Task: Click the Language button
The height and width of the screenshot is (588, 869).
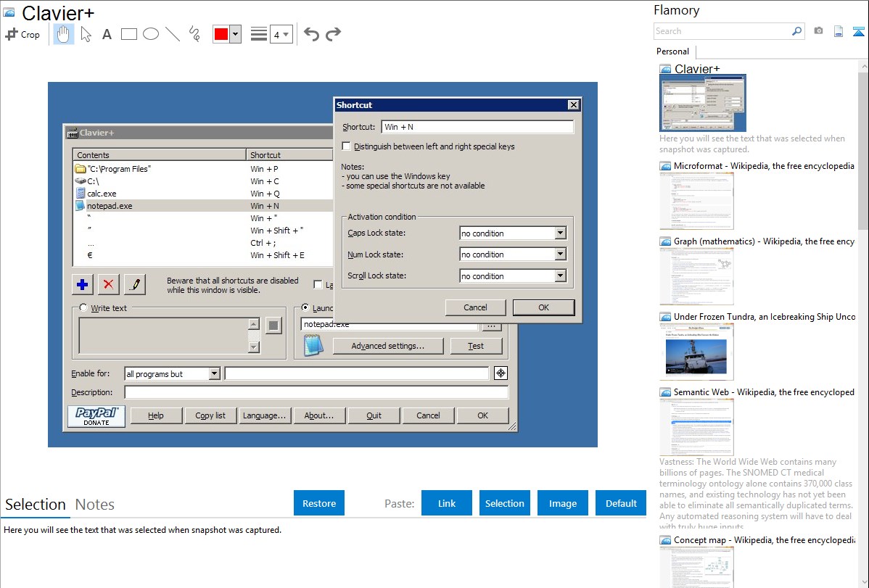Action: pyautogui.click(x=264, y=415)
